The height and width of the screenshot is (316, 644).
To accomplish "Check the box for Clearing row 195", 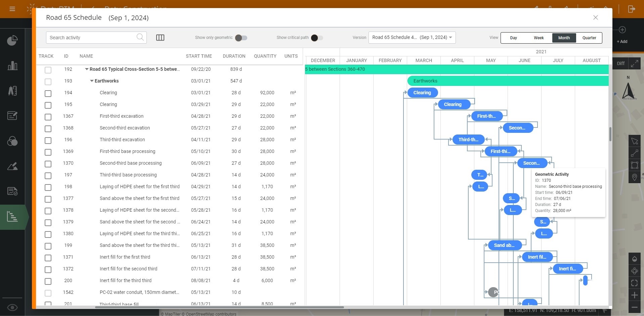I will tap(48, 105).
